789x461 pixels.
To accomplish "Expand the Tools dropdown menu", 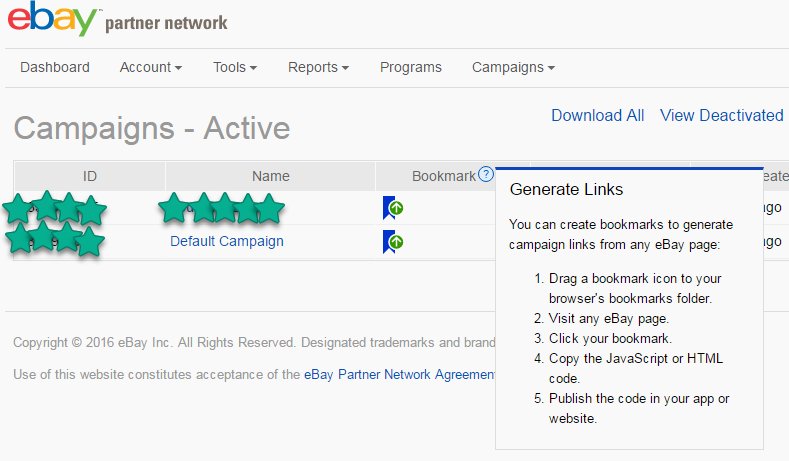I will (234, 67).
